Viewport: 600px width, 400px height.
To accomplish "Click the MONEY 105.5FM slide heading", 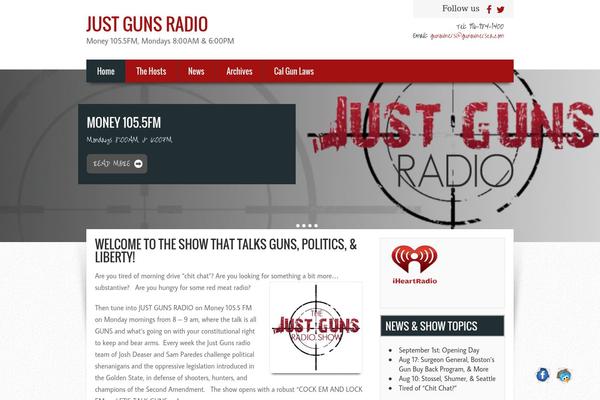I will [124, 123].
